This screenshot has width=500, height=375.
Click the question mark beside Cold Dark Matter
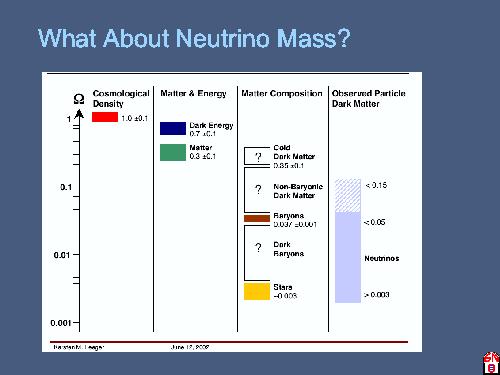pos(258,157)
